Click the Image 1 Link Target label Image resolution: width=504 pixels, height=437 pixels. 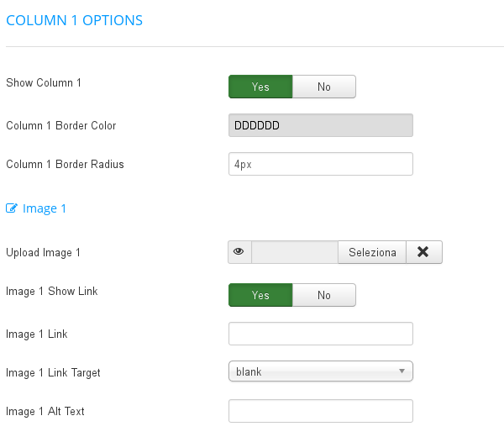[53, 372]
